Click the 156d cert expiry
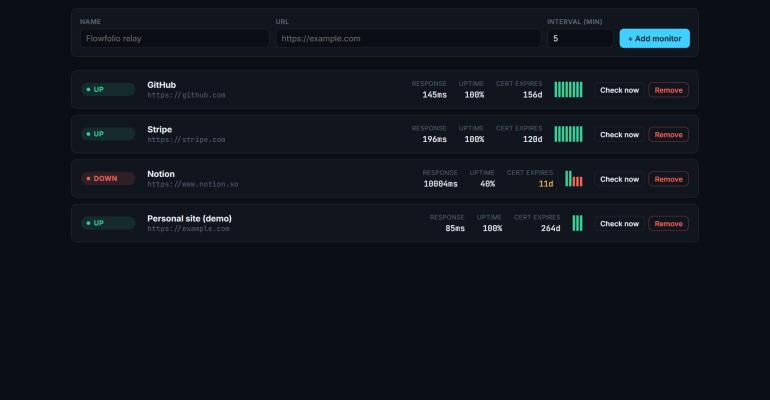 pos(532,95)
